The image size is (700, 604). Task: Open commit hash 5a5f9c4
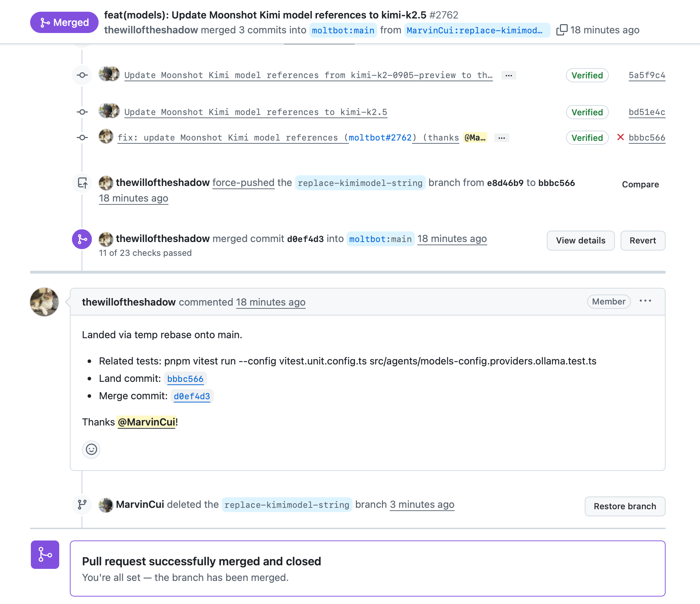[x=647, y=75]
